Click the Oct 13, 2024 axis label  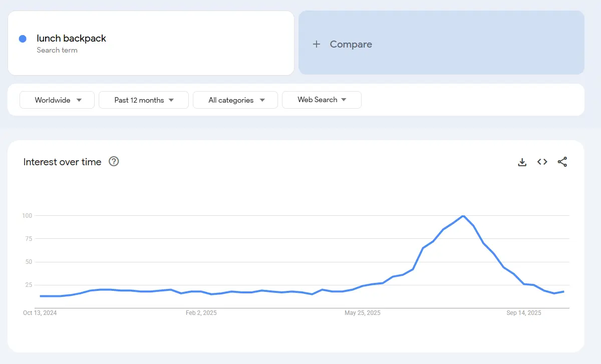[x=40, y=312]
